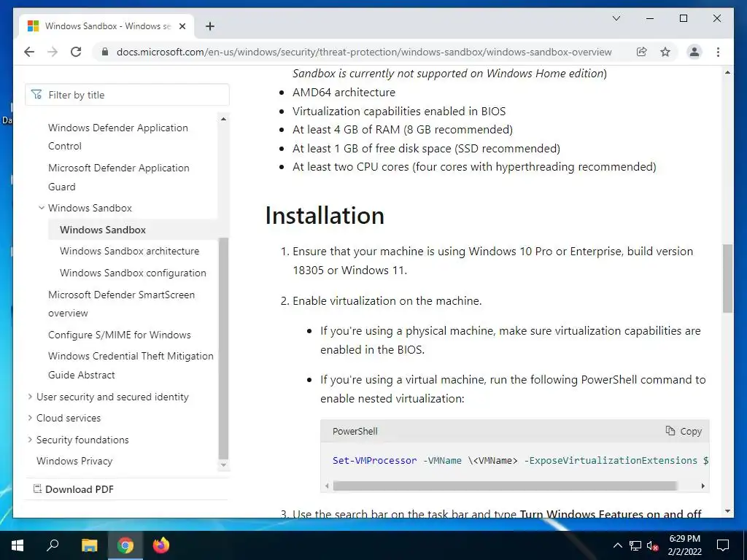The image size is (747, 560).
Task: Click the Chrome taskbar icon
Action: click(125, 545)
